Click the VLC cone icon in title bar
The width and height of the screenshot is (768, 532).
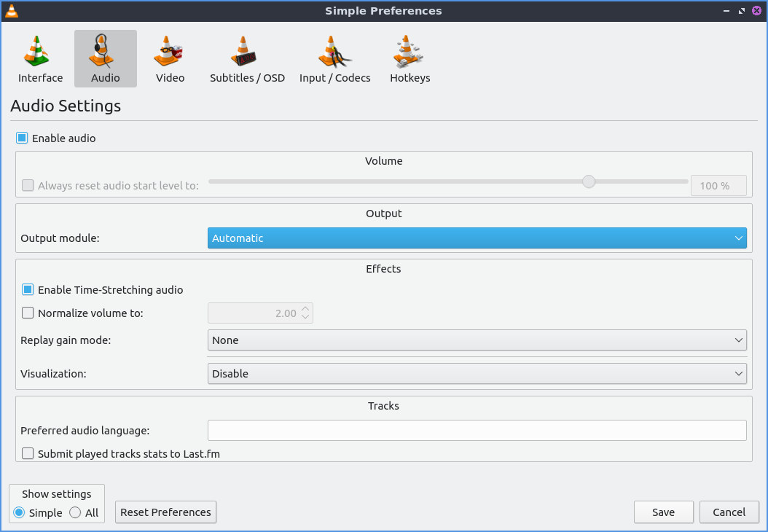(12, 11)
